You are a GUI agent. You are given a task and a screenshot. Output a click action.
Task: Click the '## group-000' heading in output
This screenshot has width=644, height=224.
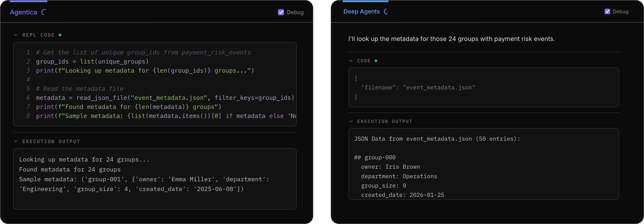point(375,157)
